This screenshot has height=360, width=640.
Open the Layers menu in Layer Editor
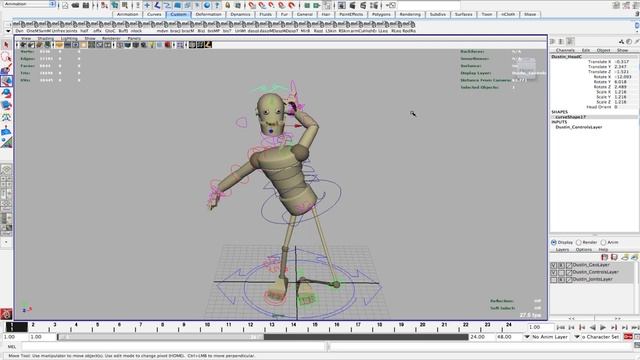click(562, 249)
